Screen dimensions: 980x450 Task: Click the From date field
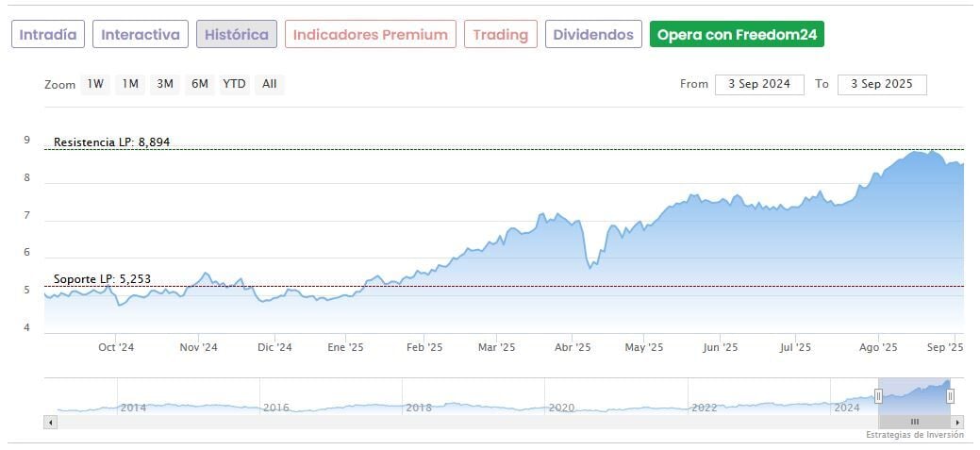759,84
